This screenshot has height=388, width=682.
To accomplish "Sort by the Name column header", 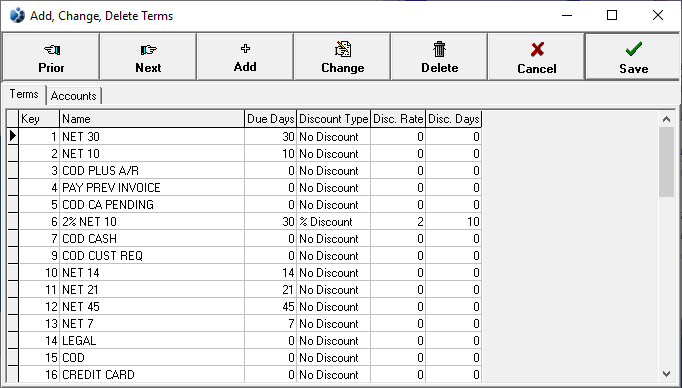I will pos(152,119).
